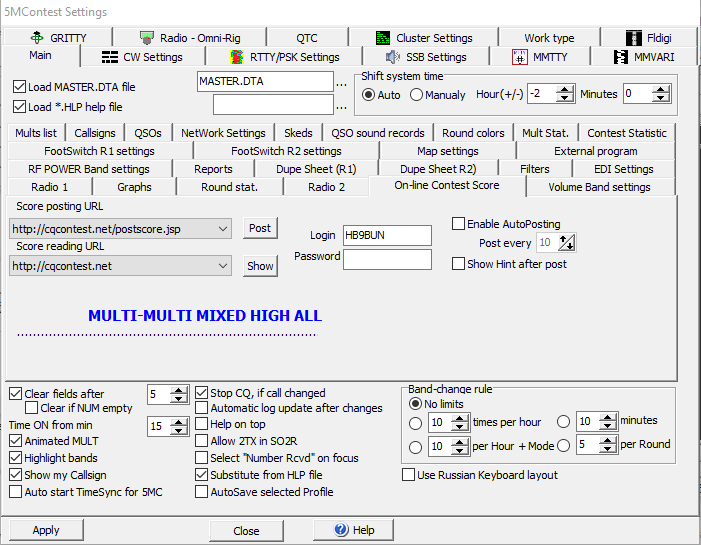Click the Password input field

tap(387, 259)
